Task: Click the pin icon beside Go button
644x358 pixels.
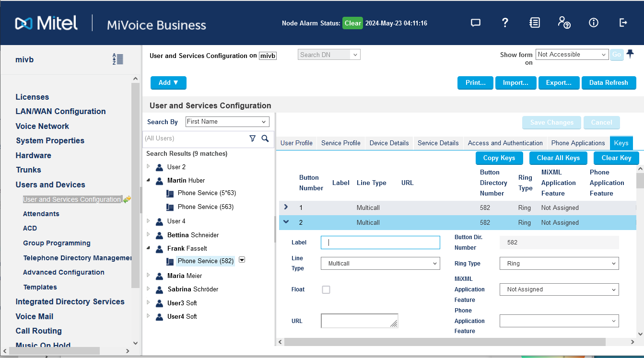Action: (631, 54)
